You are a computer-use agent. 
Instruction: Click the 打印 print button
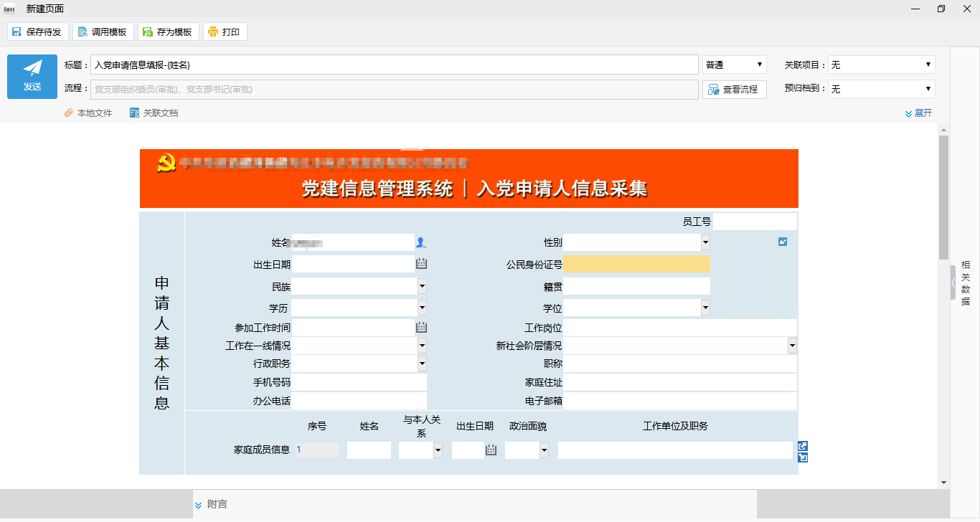tap(225, 32)
